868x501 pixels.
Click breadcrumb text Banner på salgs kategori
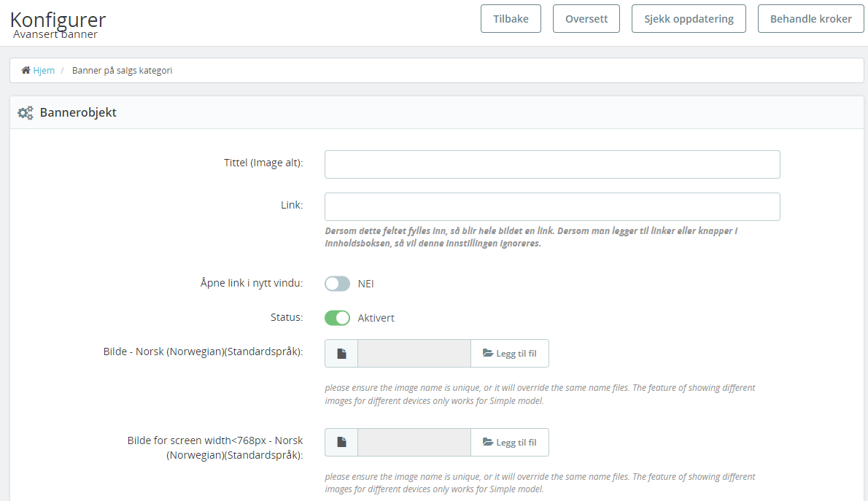click(122, 70)
